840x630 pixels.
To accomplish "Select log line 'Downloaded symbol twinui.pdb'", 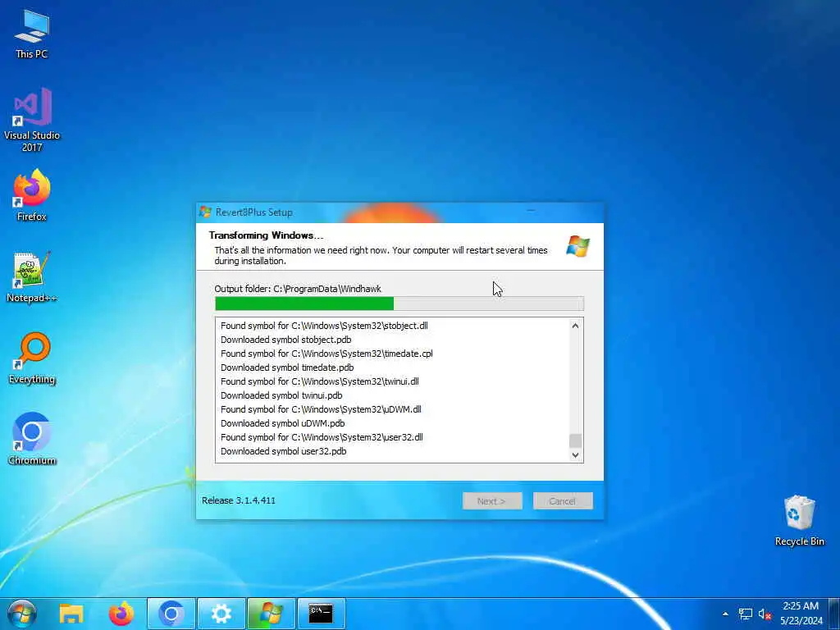I will (x=281, y=395).
